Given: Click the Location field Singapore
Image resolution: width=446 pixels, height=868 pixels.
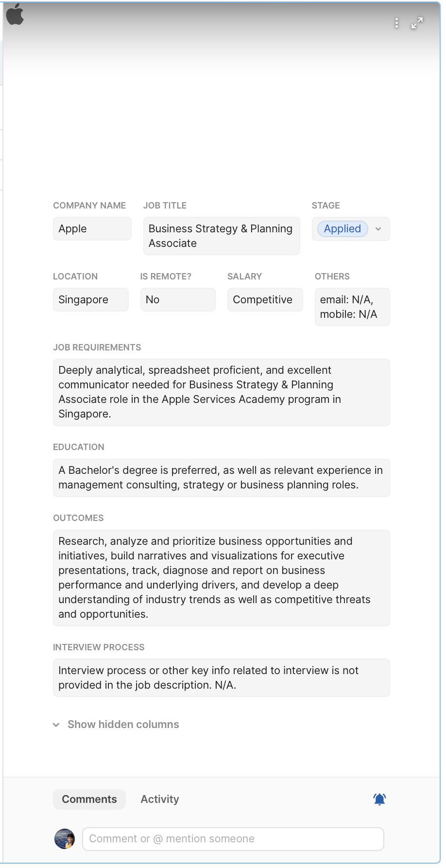Looking at the screenshot, I should [x=90, y=300].
